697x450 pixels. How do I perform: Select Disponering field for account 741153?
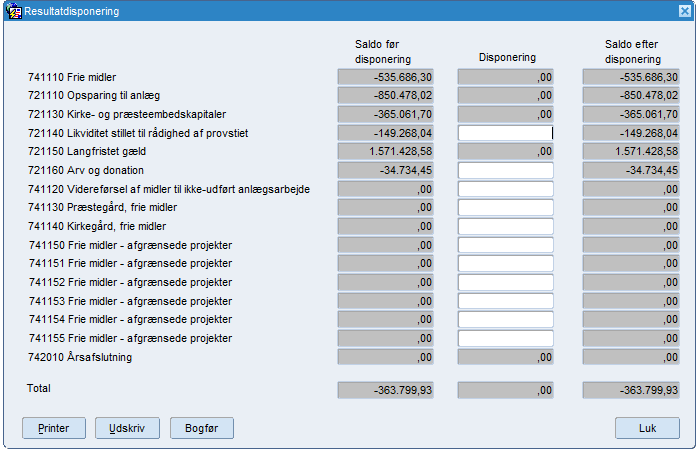[x=506, y=301]
